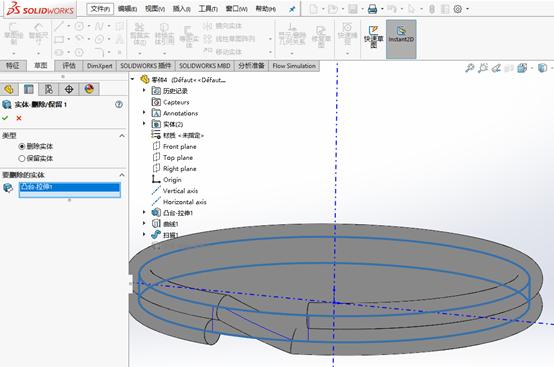Switch to the 评估 ribbon tab
This screenshot has height=367, width=554.
tap(69, 66)
